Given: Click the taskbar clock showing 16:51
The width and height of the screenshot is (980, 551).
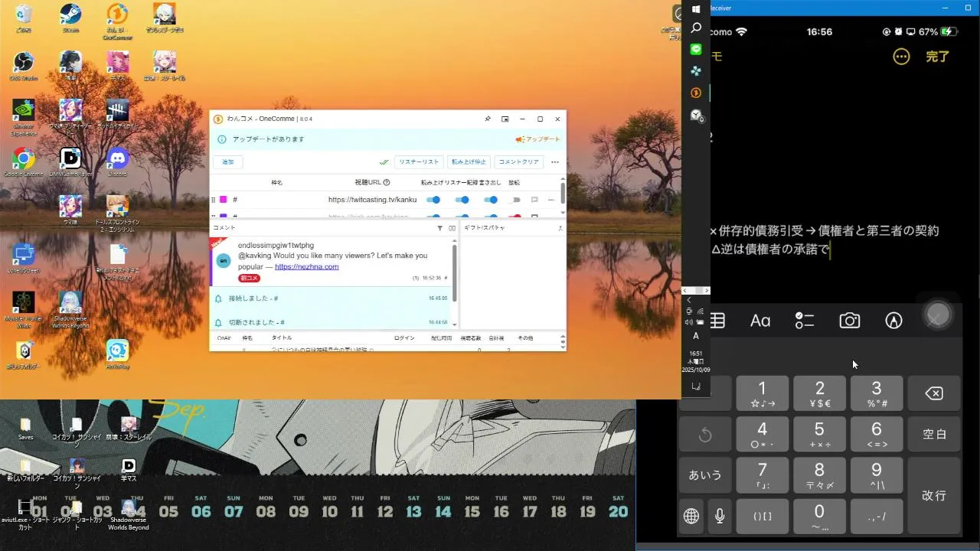Looking at the screenshot, I should tap(696, 361).
